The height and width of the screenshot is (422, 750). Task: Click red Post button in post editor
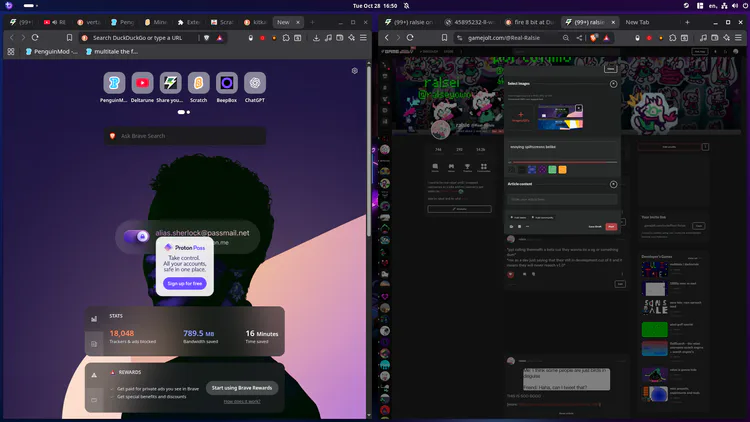tap(611, 226)
